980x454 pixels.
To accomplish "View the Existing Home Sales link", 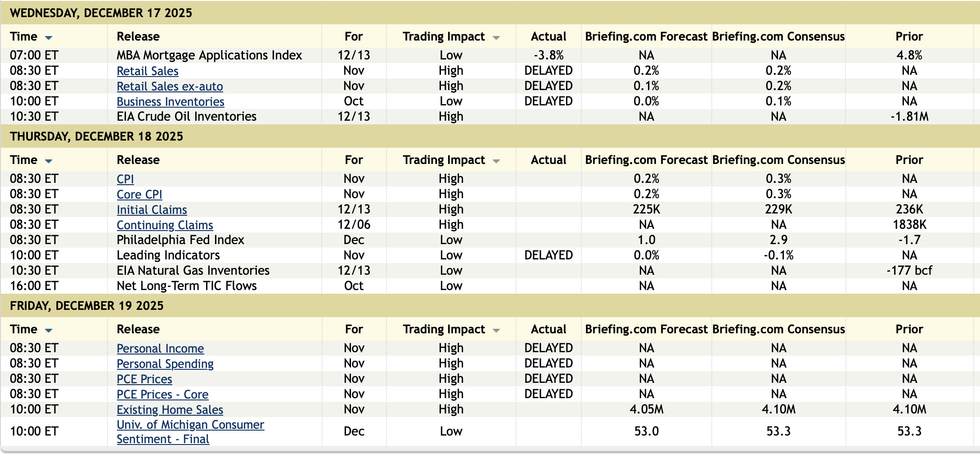I will 170,410.
